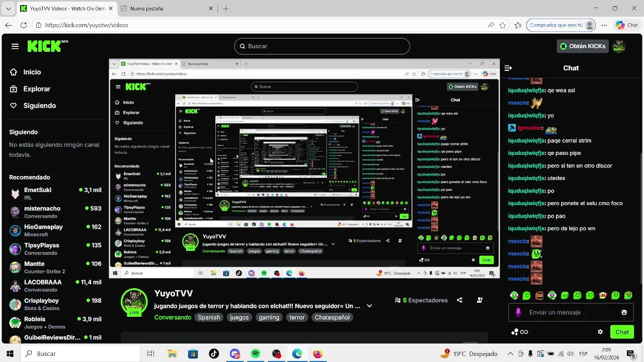Open the Windows Start menu
Viewport: 644px width, 362px height.
point(10,353)
